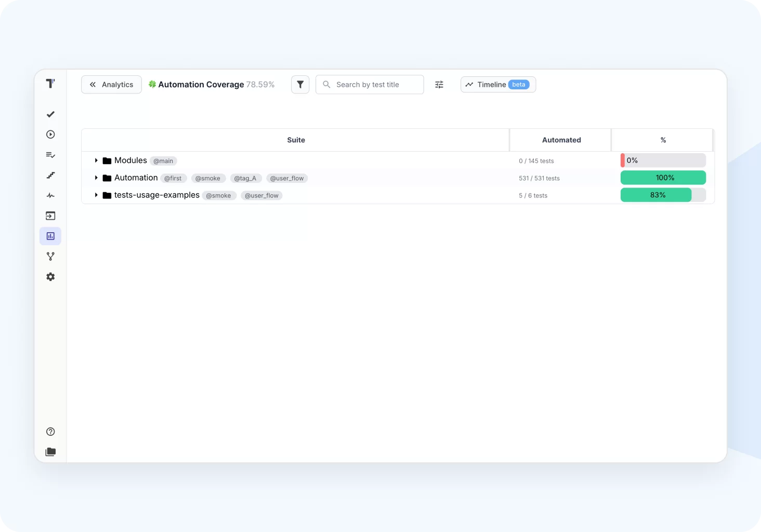Open the Timeline beta view
The image size is (761, 532).
(497, 85)
